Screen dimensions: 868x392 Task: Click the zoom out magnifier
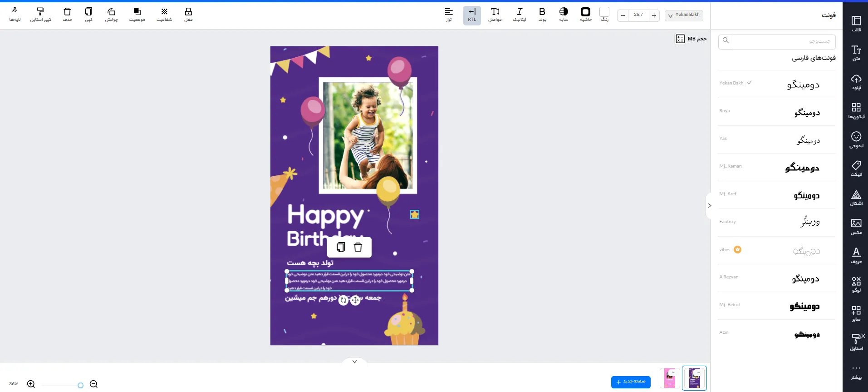pyautogui.click(x=93, y=384)
